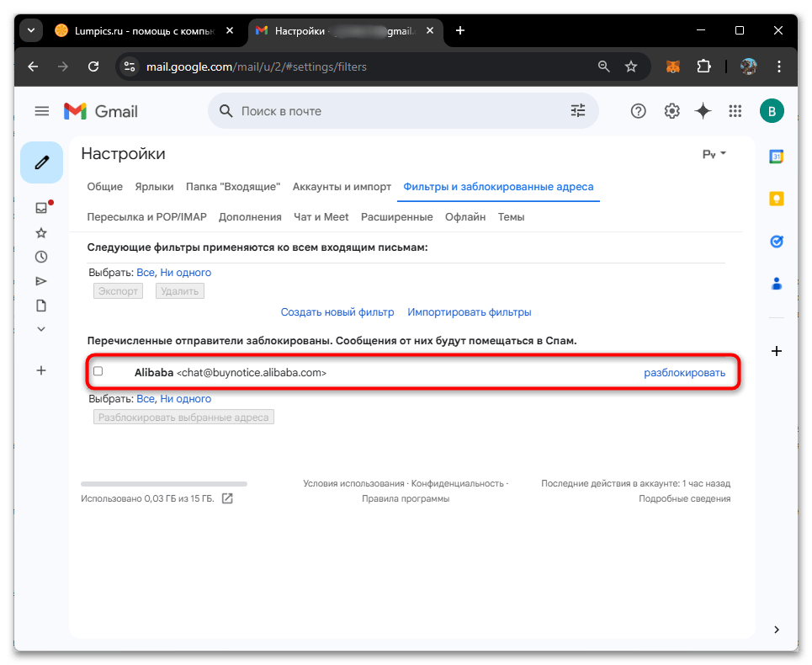This screenshot has height=665, width=812.
Task: Open the Офлайн settings tab
Action: [x=465, y=217]
